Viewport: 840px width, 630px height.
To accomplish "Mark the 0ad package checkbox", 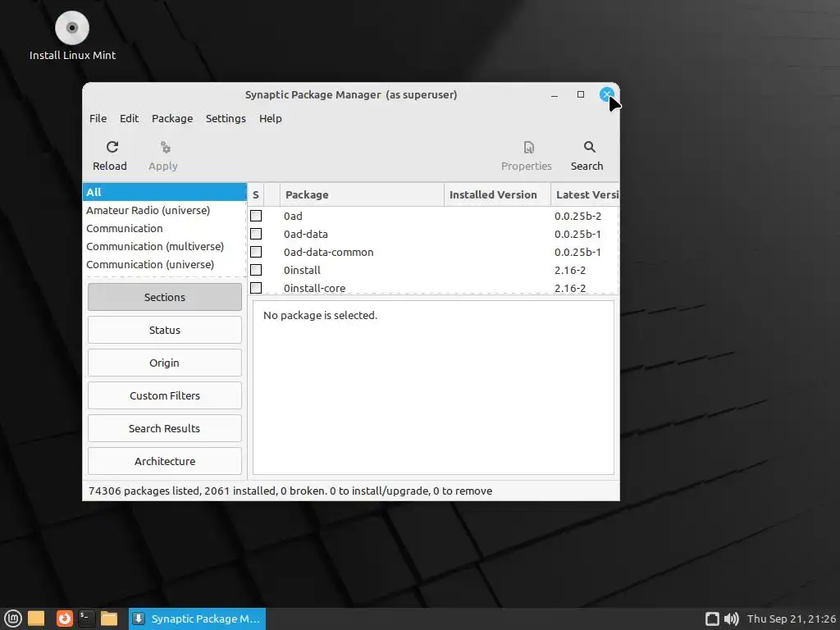I will (x=256, y=216).
